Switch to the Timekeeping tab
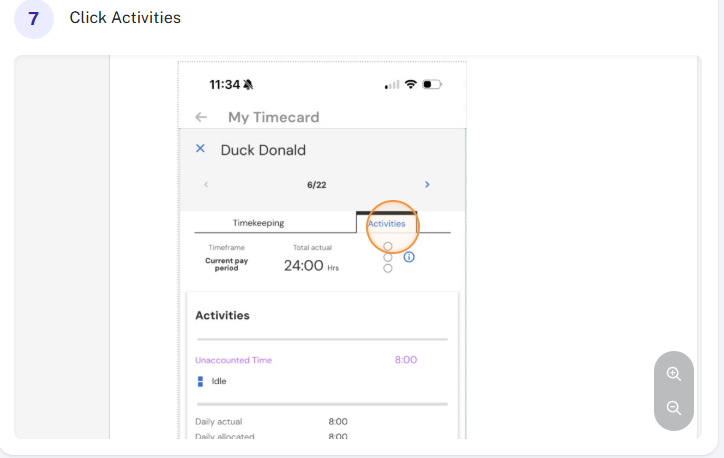Viewport: 724px width, 458px height. click(259, 223)
